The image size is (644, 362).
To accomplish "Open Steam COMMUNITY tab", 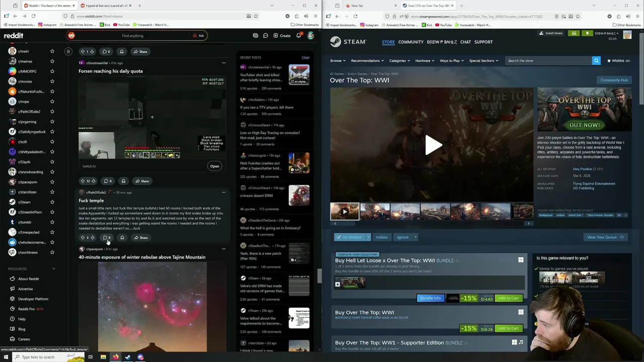I will pyautogui.click(x=411, y=42).
